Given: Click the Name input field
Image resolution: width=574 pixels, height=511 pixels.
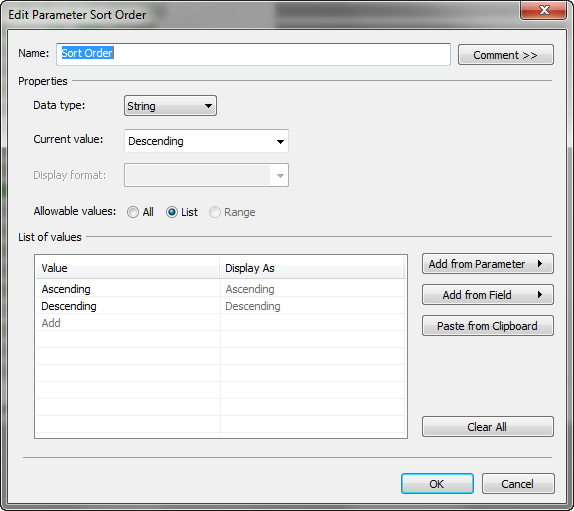Looking at the screenshot, I should 253,55.
